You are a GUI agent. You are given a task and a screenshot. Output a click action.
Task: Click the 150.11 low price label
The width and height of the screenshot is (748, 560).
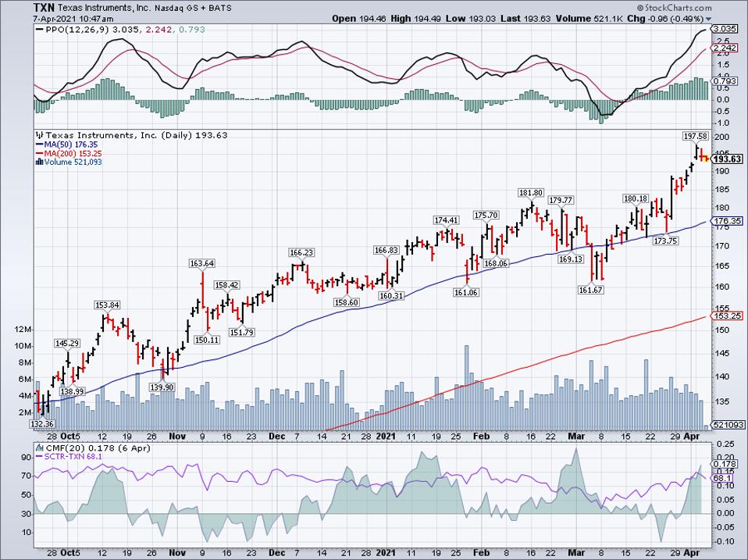point(207,340)
